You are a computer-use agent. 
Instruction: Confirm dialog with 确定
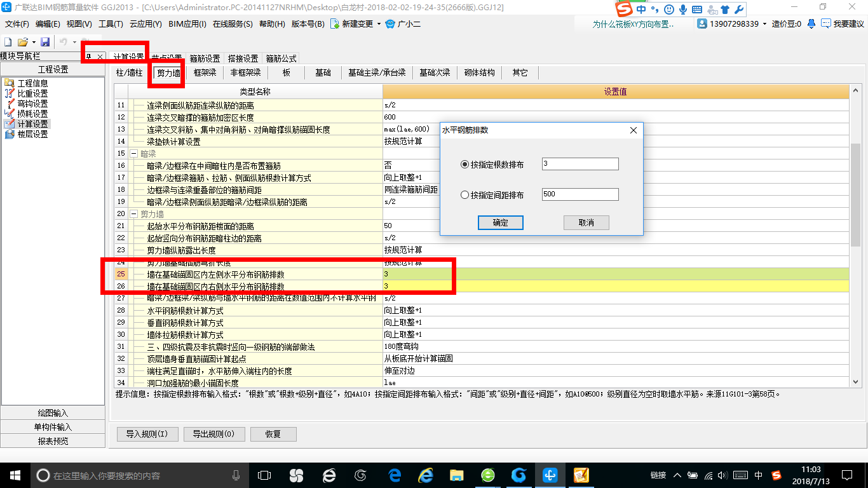tap(500, 222)
